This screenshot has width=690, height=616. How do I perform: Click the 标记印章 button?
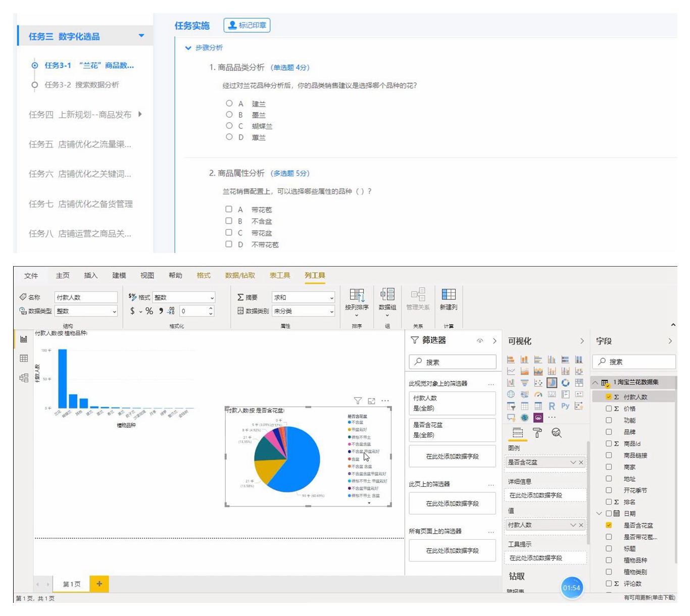tap(247, 25)
